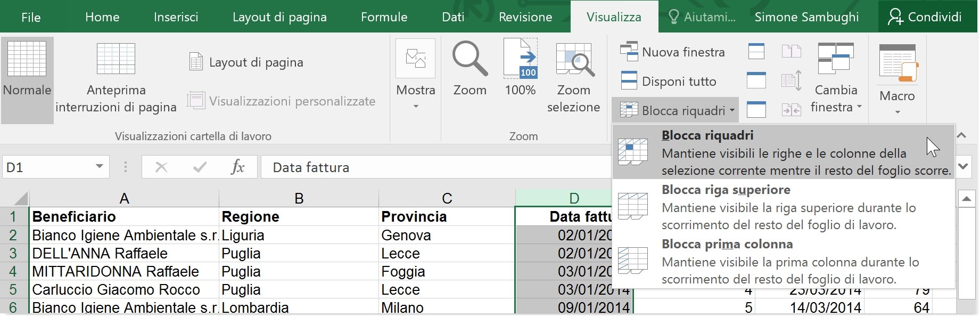Click the select all cells corner
Screen dimensions: 980x316
[14, 199]
